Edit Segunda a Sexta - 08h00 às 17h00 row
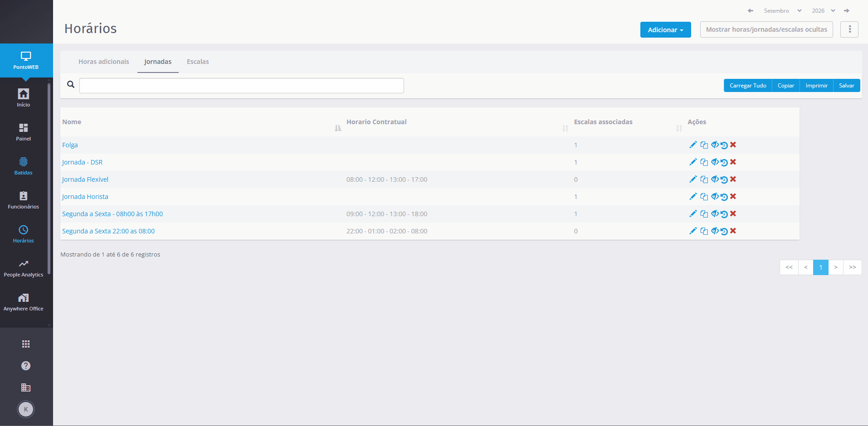This screenshot has height=426, width=868. (x=693, y=214)
